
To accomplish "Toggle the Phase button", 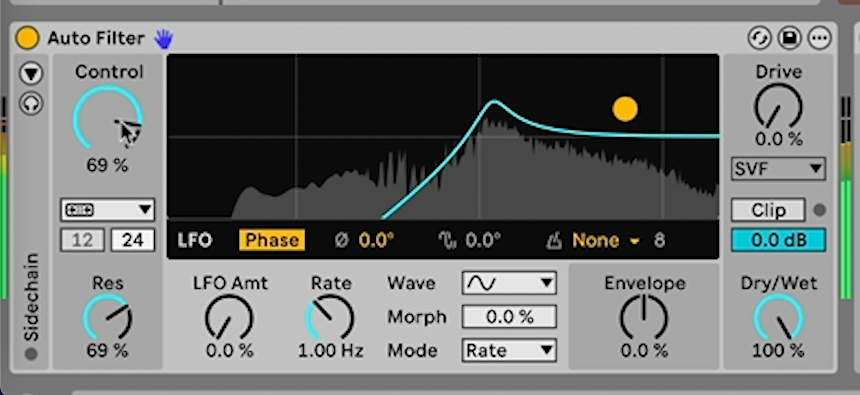I will click(x=272, y=240).
